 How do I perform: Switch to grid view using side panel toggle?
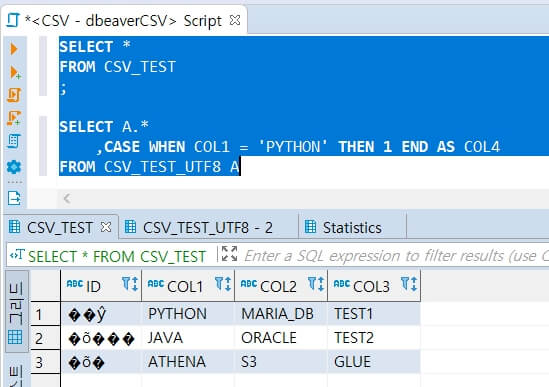(16, 312)
